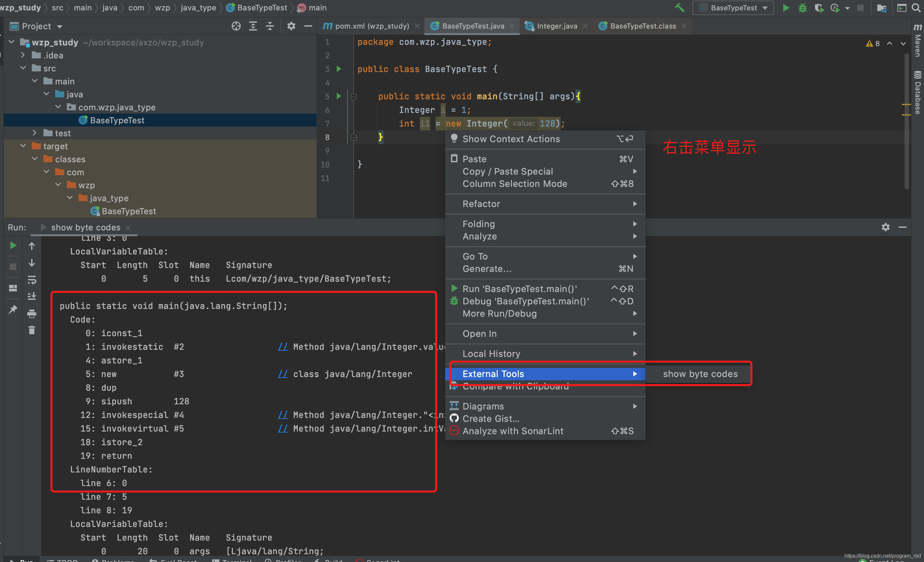
Task: Open the BaseTypeTest run configuration dropdown
Action: tap(733, 8)
